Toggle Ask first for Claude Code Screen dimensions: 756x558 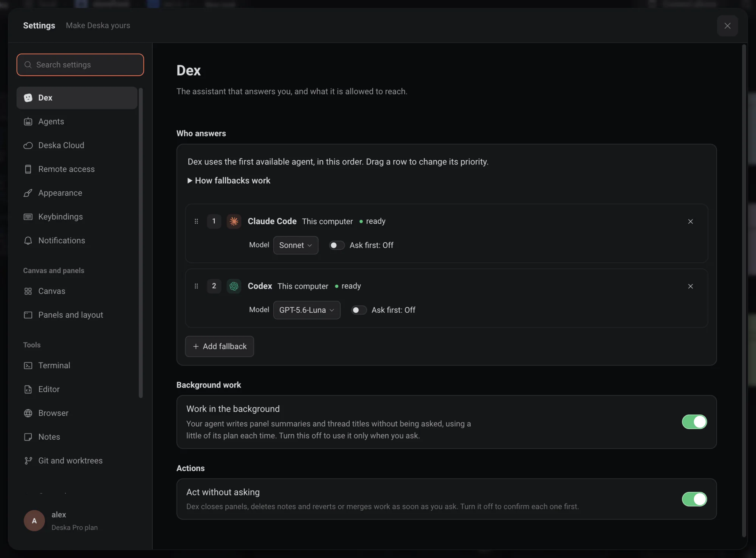coord(336,245)
